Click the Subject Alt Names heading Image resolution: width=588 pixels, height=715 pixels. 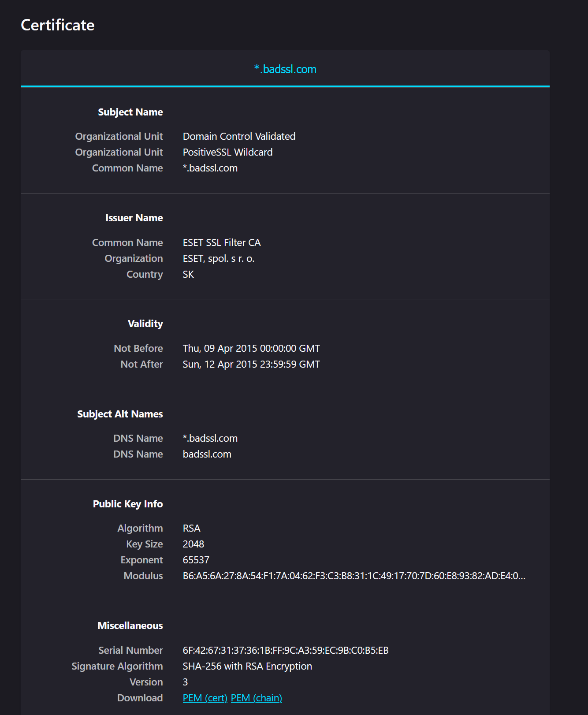(x=120, y=414)
